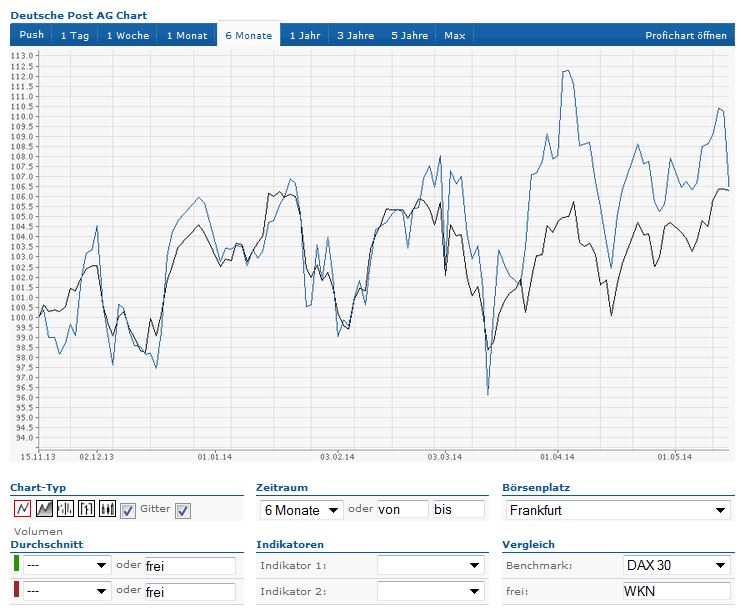The width and height of the screenshot is (741, 614).
Task: Switch to the Push tab
Action: tap(32, 35)
